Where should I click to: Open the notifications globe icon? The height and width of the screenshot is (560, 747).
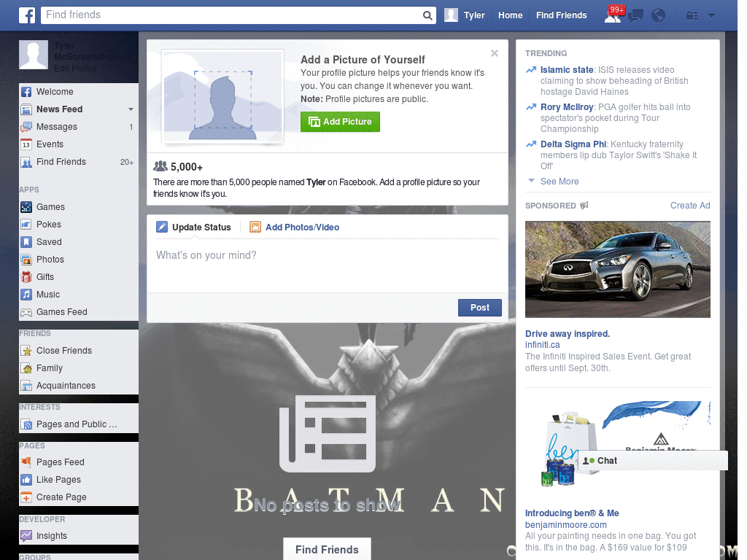(659, 16)
